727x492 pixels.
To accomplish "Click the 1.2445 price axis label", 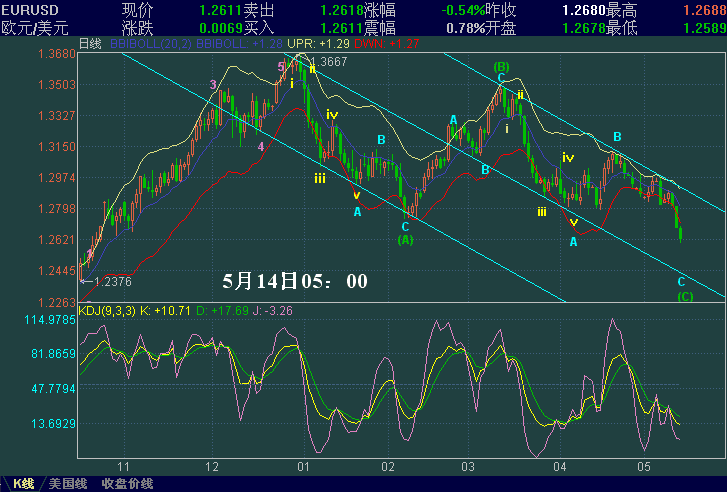I will tap(57, 271).
